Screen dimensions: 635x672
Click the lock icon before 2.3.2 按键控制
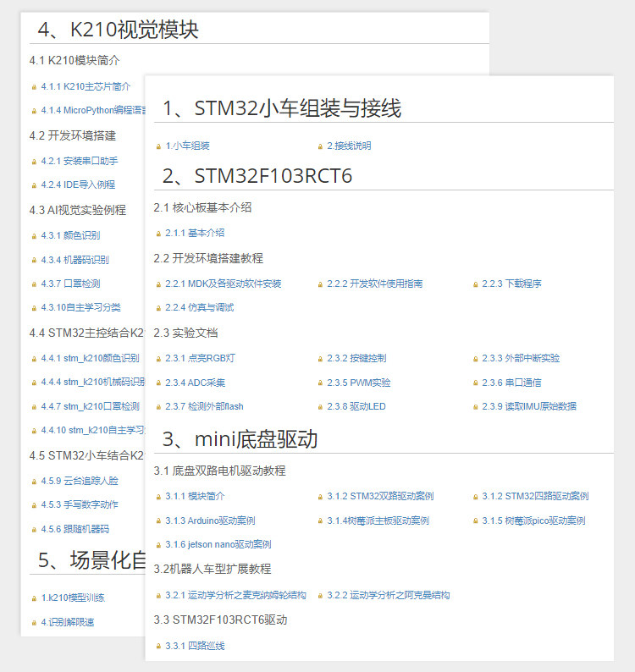[320, 359]
